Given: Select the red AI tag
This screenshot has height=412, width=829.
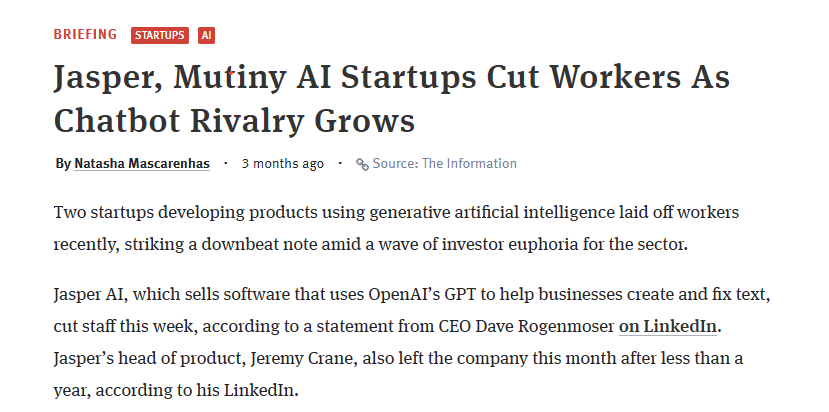Looking at the screenshot, I should coord(207,35).
